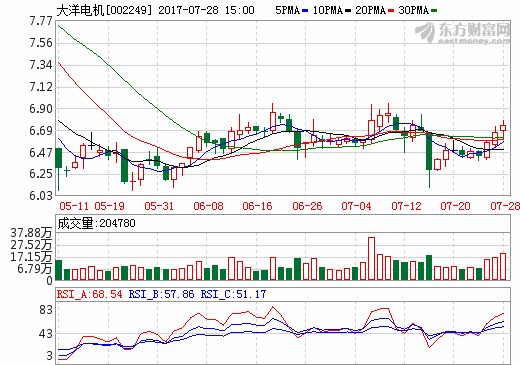Click the tallest red volume bar
Image resolution: width=520 pixels, height=365 pixels.
pos(371,258)
